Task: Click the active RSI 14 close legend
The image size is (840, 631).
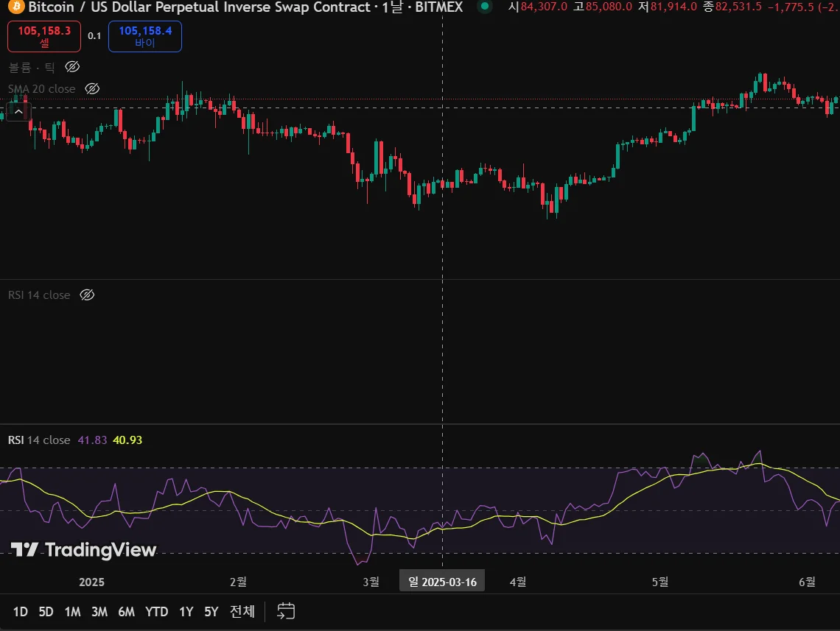Action: 39,440
